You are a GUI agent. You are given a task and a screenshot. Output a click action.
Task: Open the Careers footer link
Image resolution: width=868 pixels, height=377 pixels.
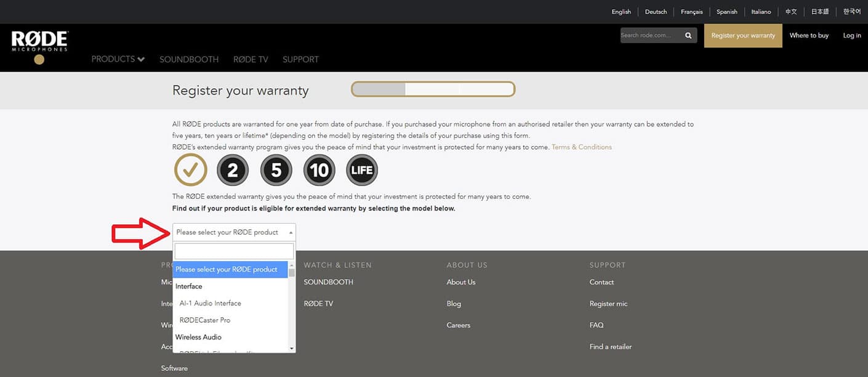(x=459, y=325)
